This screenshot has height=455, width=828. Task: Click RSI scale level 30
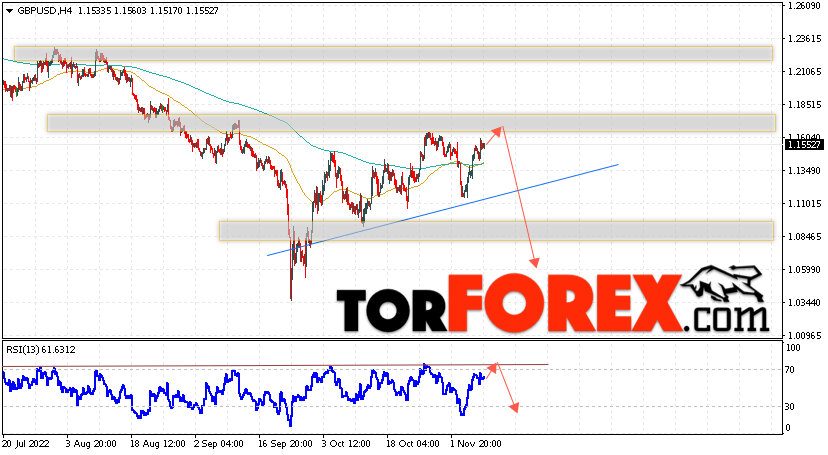(790, 406)
